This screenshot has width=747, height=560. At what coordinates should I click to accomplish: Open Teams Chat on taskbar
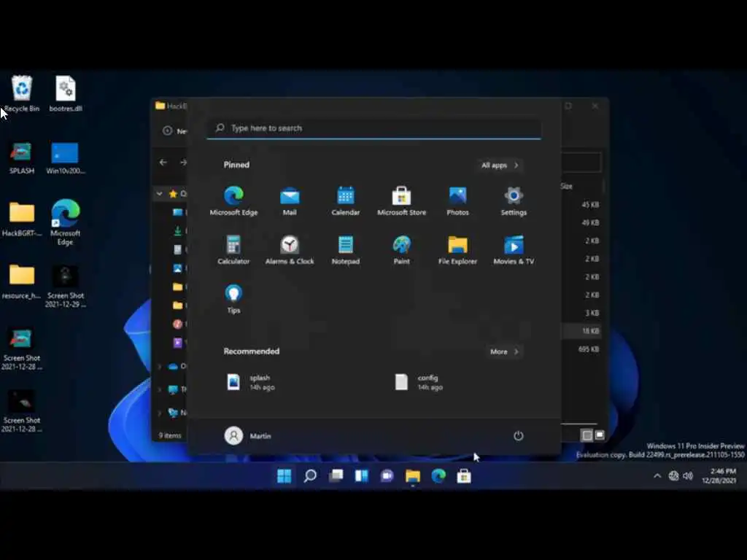click(387, 475)
